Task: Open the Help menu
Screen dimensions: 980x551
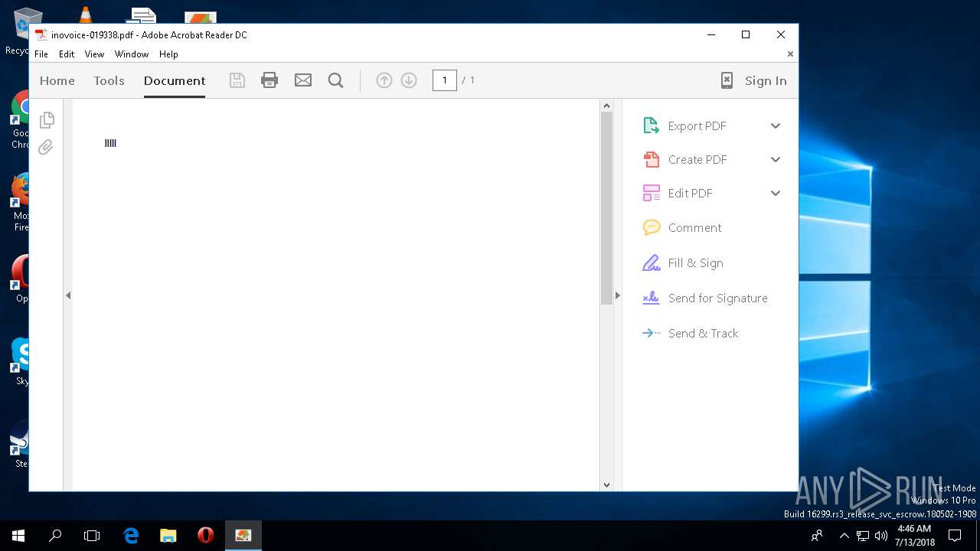Action: (168, 54)
